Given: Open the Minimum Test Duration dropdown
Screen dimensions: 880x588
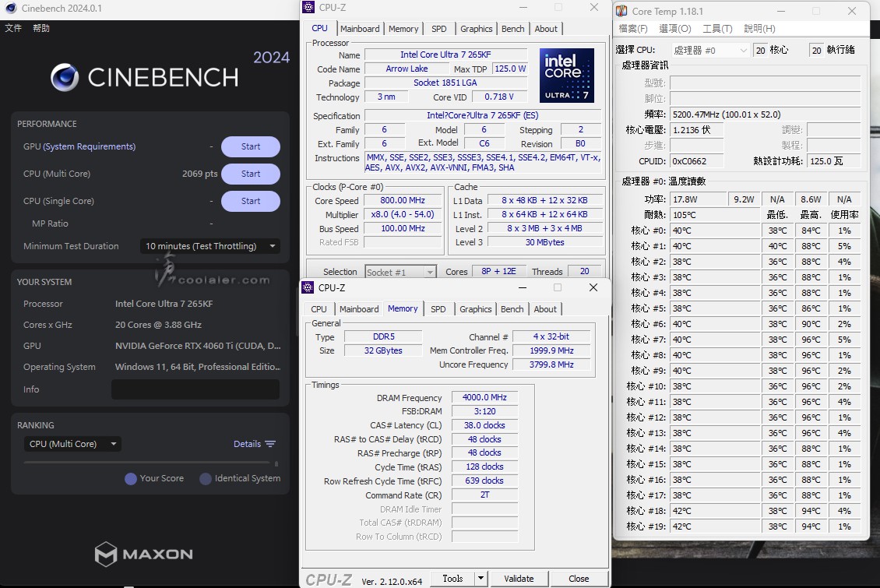Looking at the screenshot, I should point(210,246).
